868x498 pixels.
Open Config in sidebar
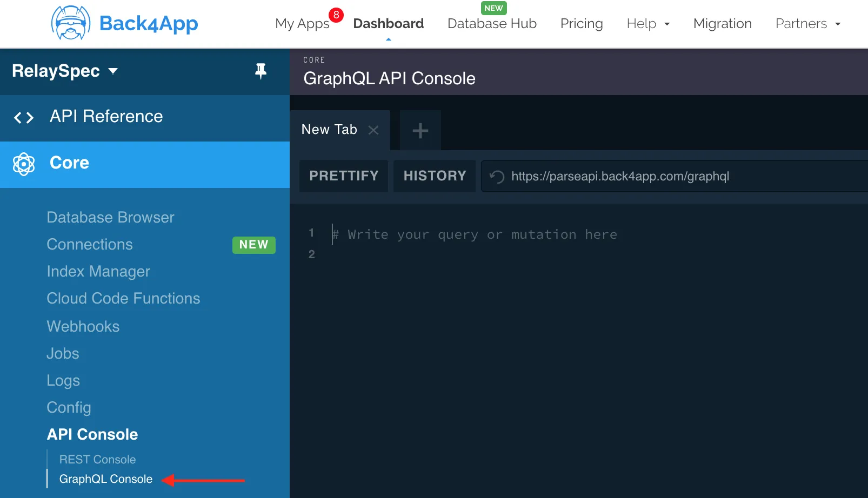coord(69,407)
